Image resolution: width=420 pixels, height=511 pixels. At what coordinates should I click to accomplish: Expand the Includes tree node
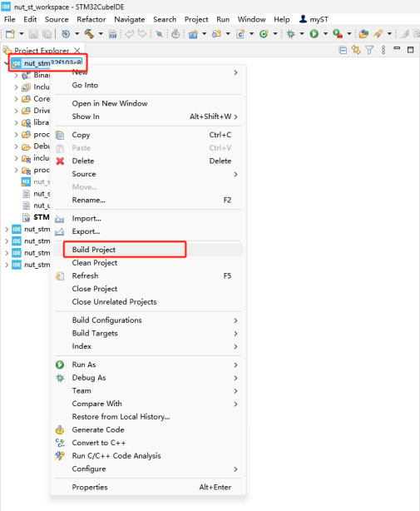16,87
